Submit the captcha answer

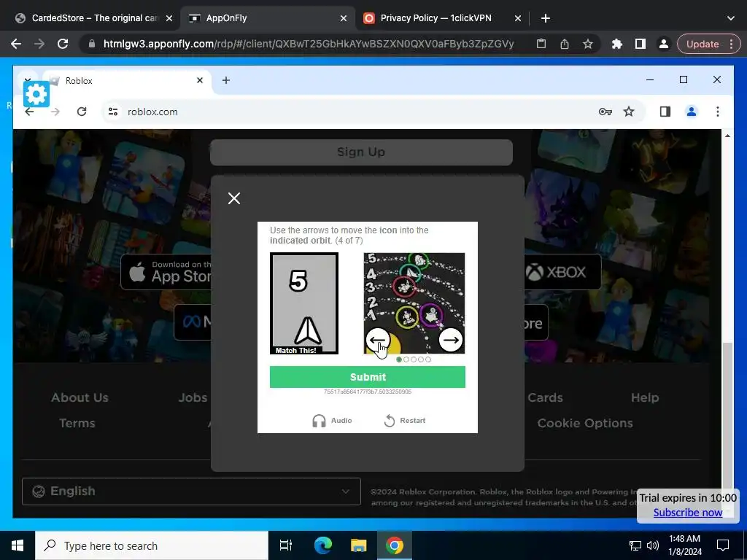[368, 377]
